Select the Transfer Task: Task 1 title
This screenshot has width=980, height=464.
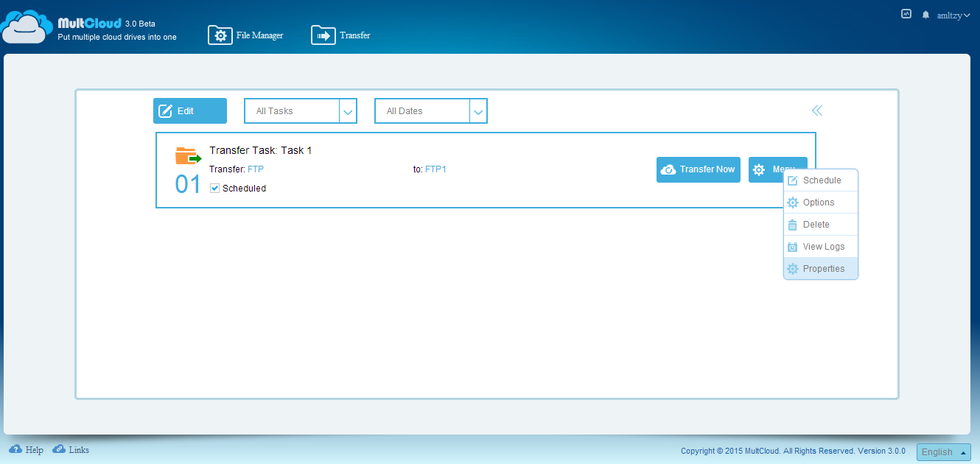click(x=261, y=150)
